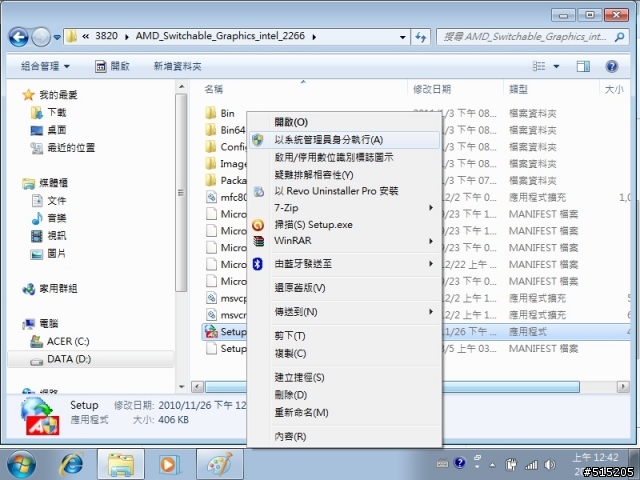Select the msvcr DLL file
The image size is (640, 480).
click(x=225, y=315)
